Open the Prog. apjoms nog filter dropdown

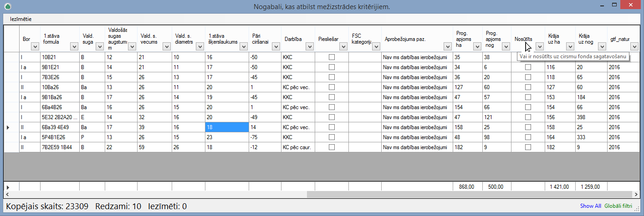(506, 46)
